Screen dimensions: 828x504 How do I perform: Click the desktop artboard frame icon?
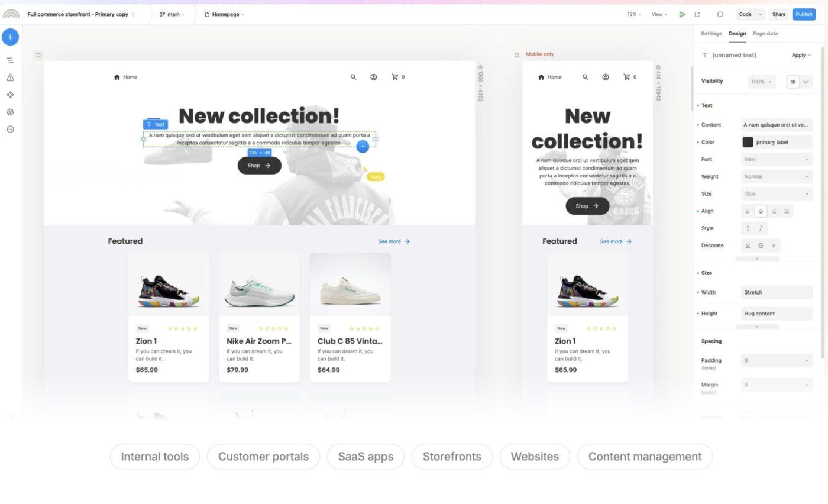point(38,55)
